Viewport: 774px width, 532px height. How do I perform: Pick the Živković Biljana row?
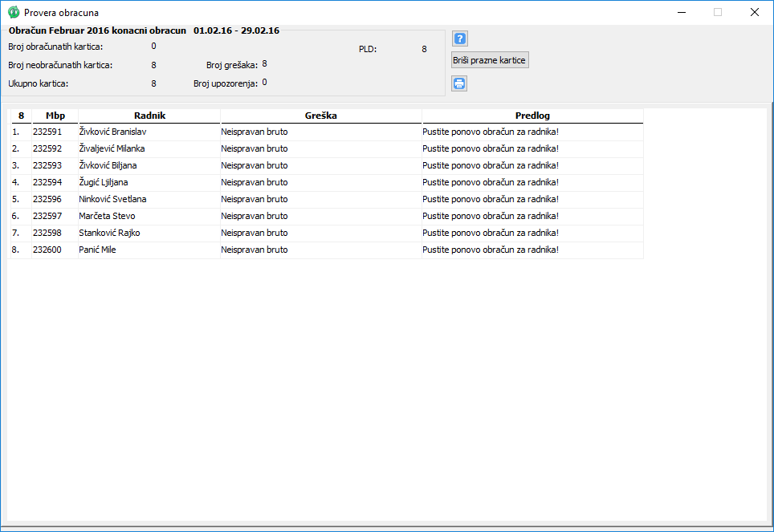pyautogui.click(x=108, y=165)
